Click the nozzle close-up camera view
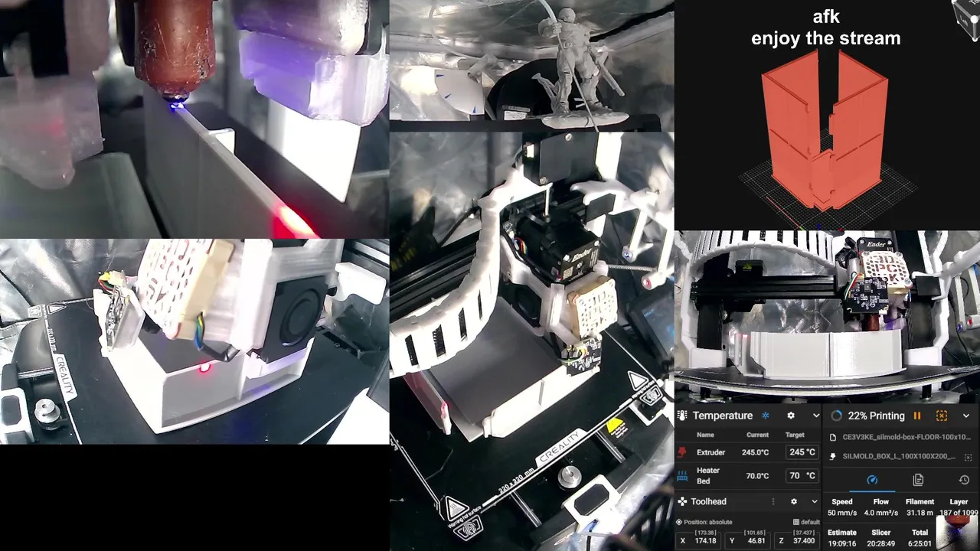Screen dimensions: 980x551 click(194, 119)
